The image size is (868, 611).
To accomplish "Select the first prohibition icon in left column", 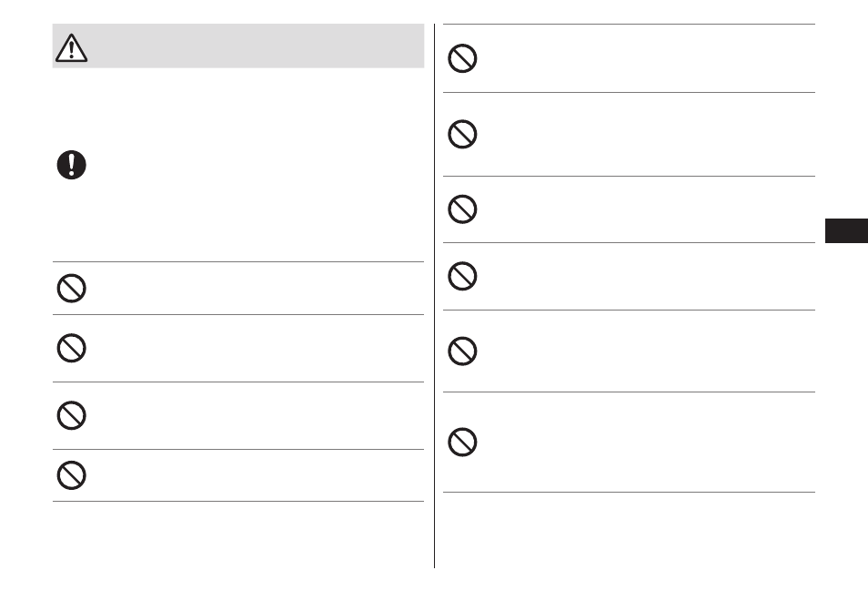I will coord(71,288).
